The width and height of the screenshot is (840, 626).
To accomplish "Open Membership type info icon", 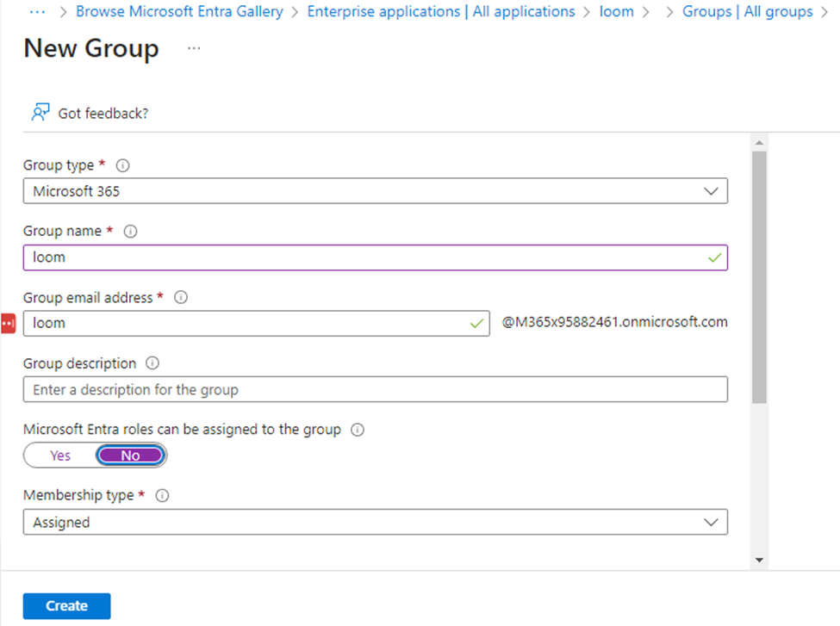I will 162,495.
